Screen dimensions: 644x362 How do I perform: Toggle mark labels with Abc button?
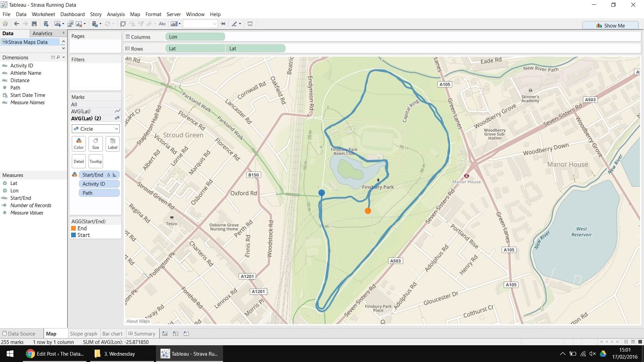[162, 24]
